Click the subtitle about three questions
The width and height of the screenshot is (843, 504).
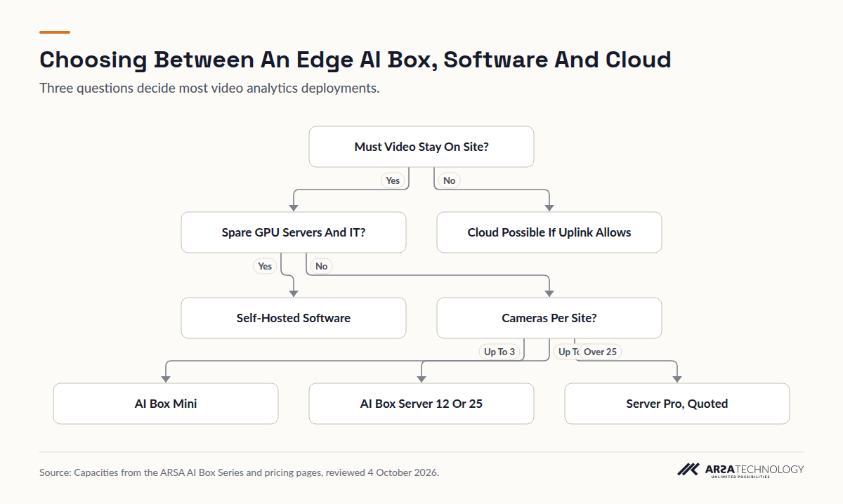209,88
